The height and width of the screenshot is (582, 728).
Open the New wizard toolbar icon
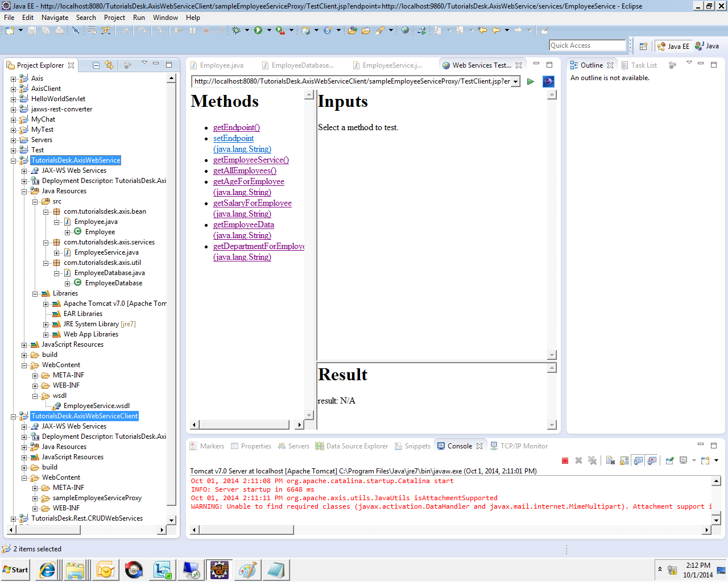coord(9,30)
